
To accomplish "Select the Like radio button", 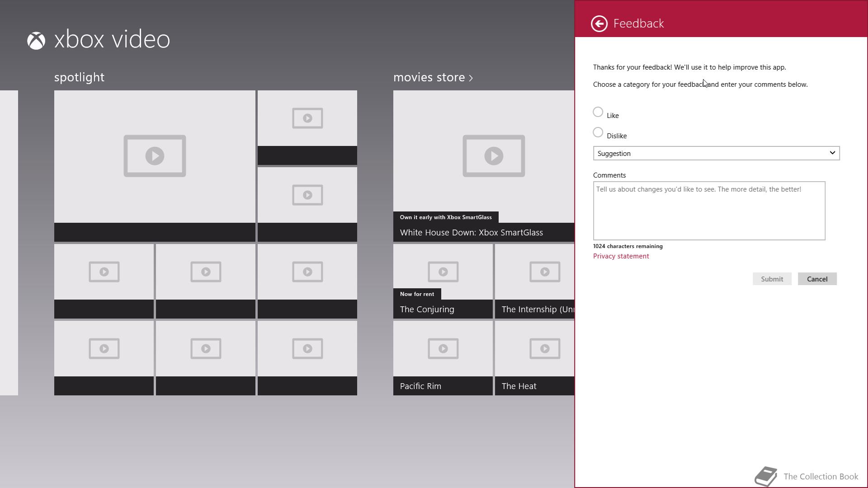I will (598, 112).
